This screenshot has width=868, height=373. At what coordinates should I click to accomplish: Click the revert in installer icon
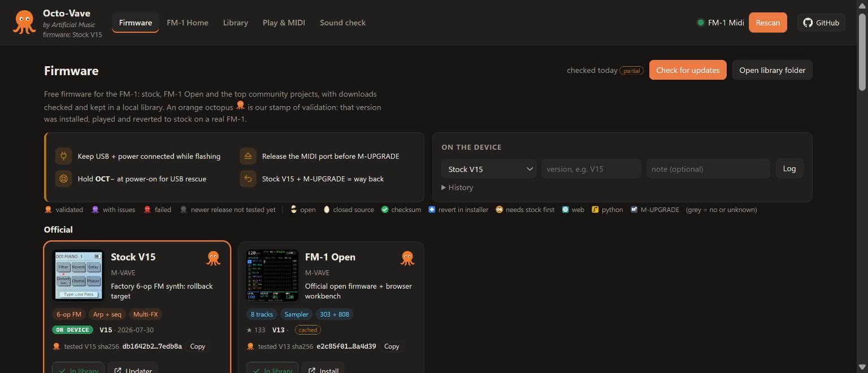pyautogui.click(x=432, y=210)
